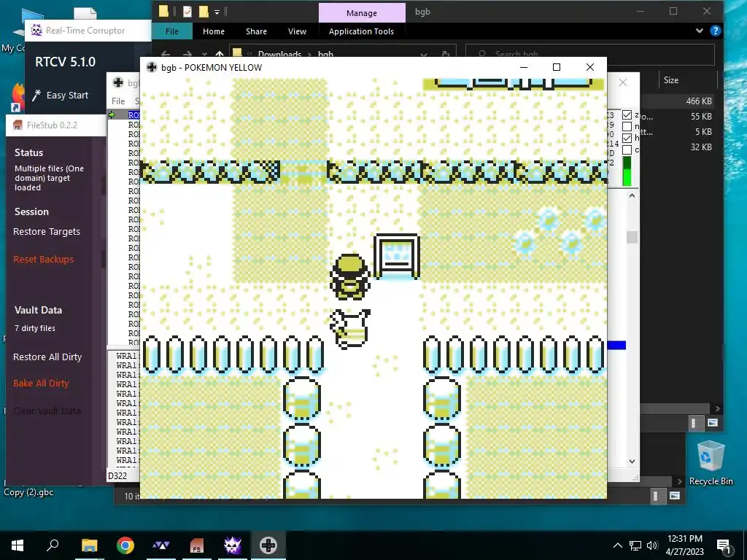Toggle the z flag checkbox in bgb debugger
The width and height of the screenshot is (747, 560).
pyautogui.click(x=627, y=114)
